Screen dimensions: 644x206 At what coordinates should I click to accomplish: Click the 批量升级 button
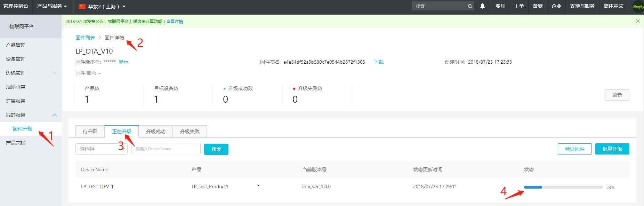612,149
